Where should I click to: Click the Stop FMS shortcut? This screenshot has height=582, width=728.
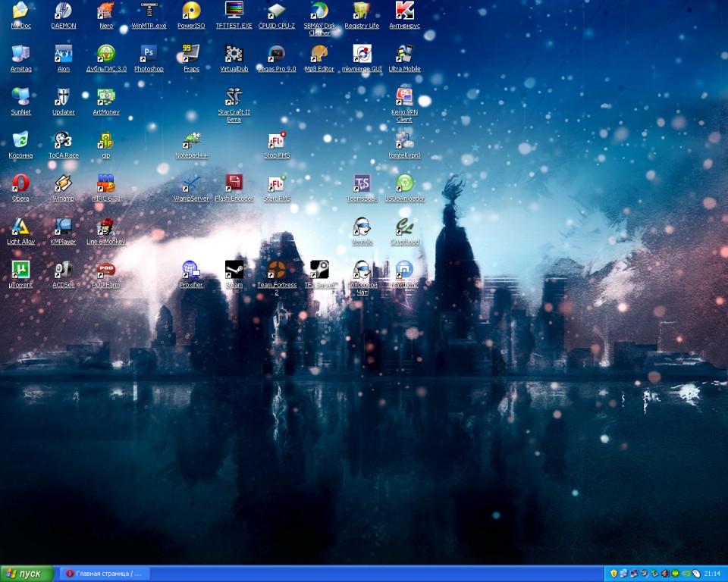point(277,140)
